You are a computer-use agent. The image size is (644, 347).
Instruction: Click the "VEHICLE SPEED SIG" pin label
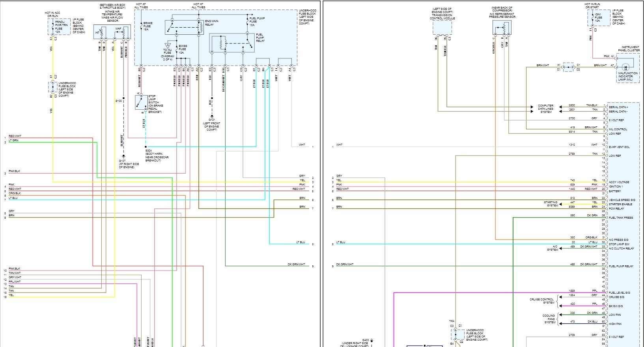point(622,200)
